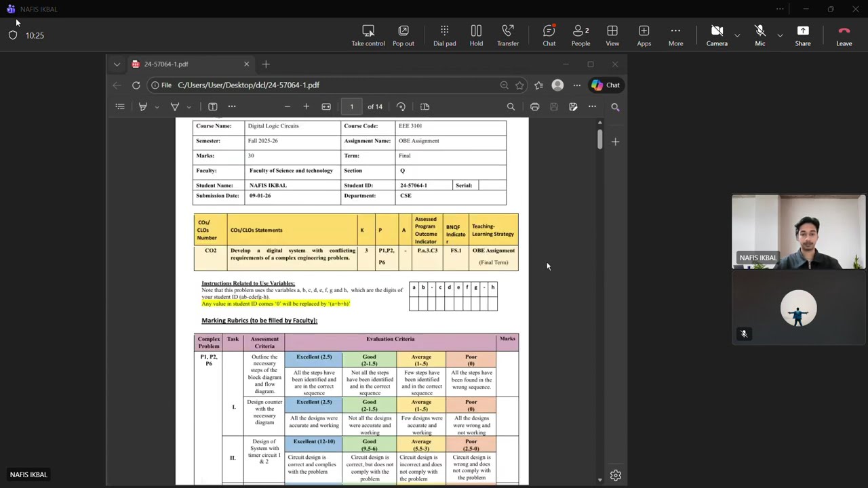Click scroll down arrow in PDF
Image resolution: width=868 pixels, height=488 pixels.
pyautogui.click(x=599, y=480)
